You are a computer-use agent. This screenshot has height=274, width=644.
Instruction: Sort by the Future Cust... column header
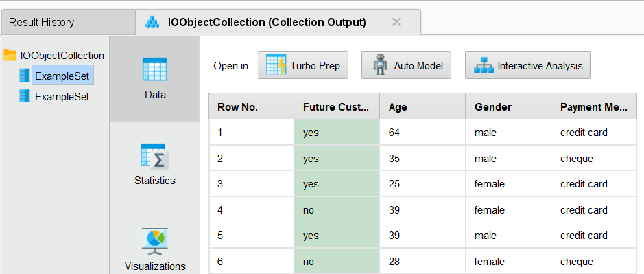[337, 106]
